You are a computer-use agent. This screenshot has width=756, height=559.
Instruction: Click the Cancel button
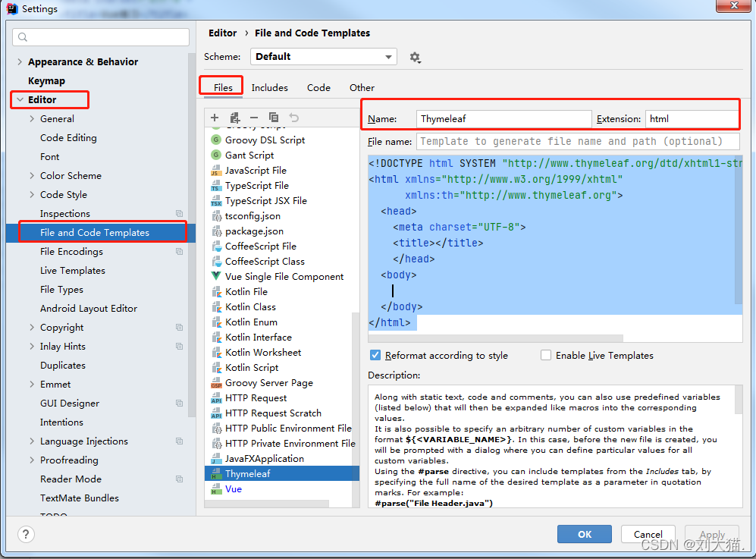pyautogui.click(x=648, y=534)
